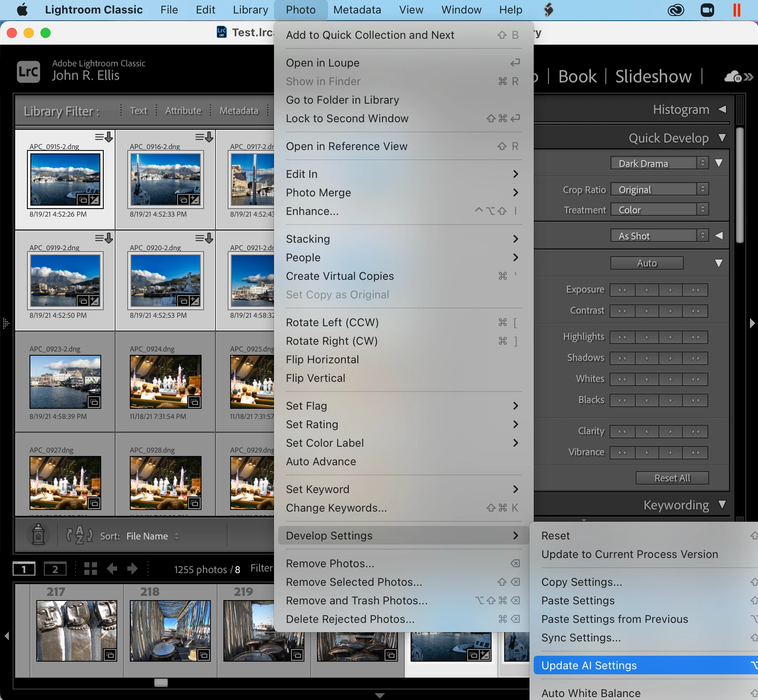Open the Saved Preset dropdown showing Dark Drama
The image size is (758, 700).
(x=660, y=163)
